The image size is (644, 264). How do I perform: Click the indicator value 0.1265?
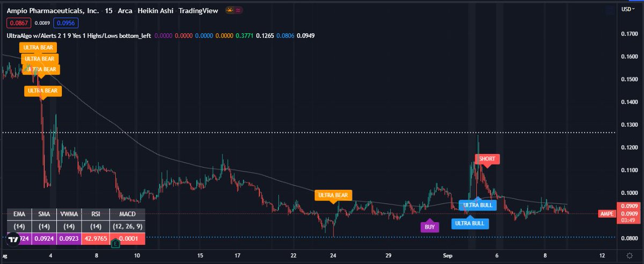pos(265,36)
